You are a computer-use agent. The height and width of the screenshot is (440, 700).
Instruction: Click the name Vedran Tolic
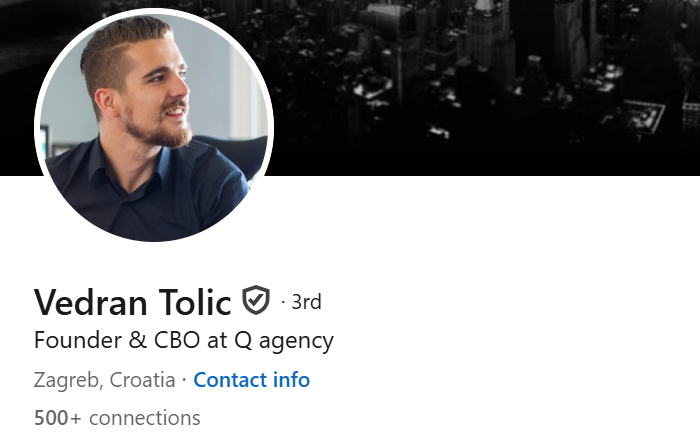pyautogui.click(x=133, y=301)
